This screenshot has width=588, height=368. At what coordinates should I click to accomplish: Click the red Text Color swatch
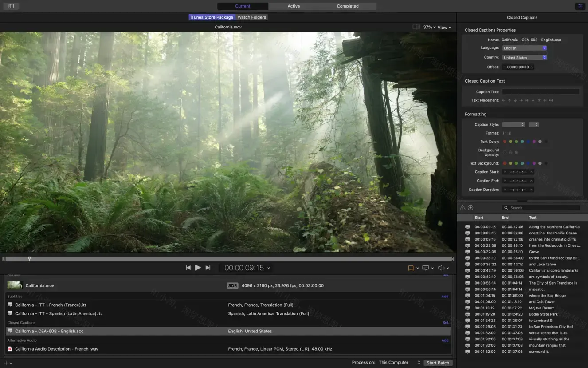(x=504, y=141)
